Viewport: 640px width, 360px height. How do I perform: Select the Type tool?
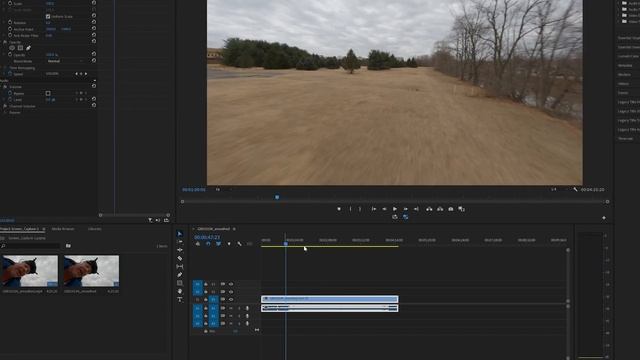pyautogui.click(x=180, y=300)
